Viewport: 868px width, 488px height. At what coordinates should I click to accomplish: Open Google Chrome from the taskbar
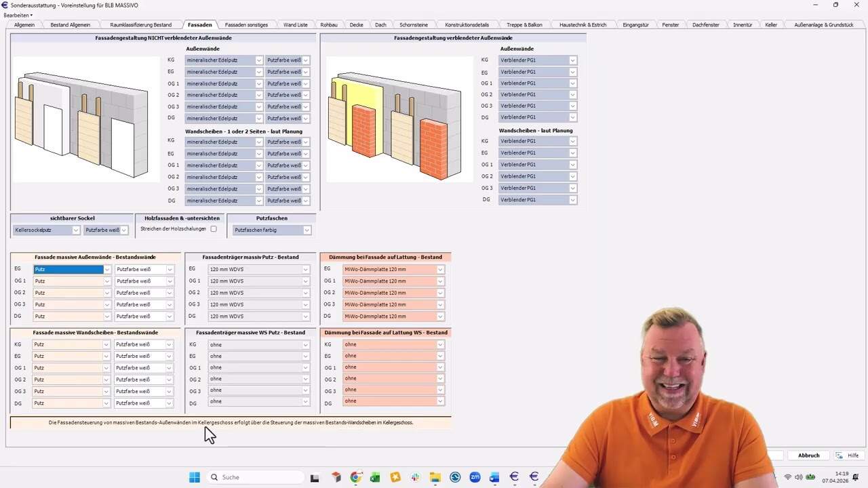click(x=356, y=477)
